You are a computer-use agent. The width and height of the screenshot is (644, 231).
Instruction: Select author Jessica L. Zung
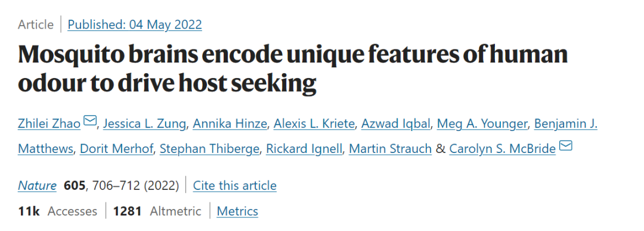click(144, 123)
